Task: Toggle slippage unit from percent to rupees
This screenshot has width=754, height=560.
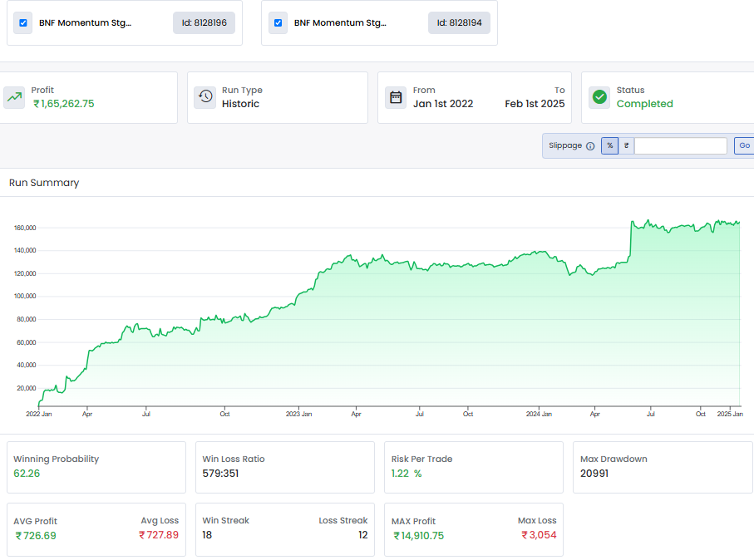Action: [626, 145]
